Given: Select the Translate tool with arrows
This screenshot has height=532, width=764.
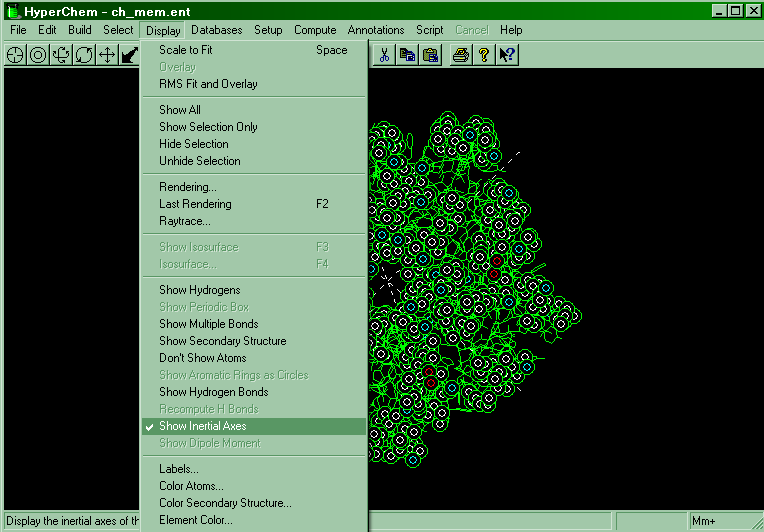Looking at the screenshot, I should tap(107, 55).
